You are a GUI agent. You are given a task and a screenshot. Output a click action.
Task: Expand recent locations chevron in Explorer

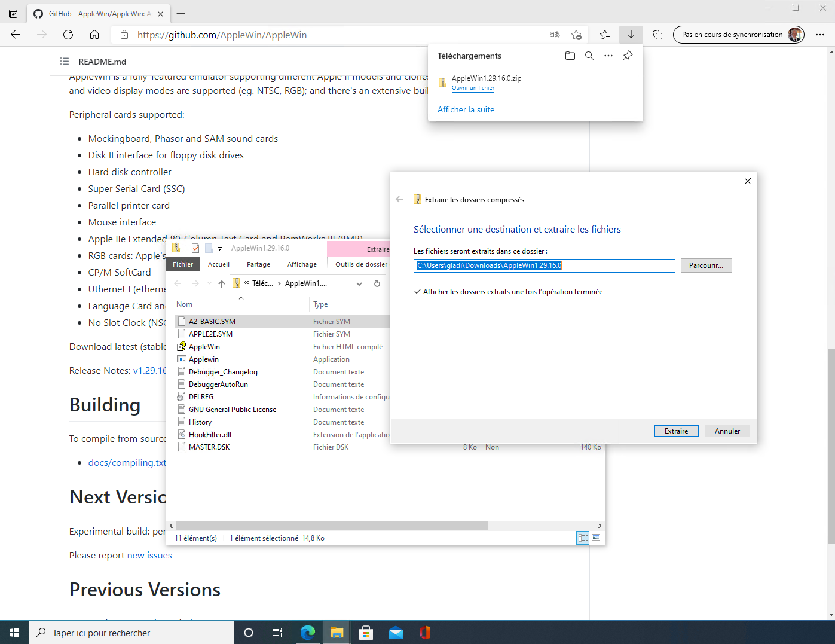pyautogui.click(x=209, y=283)
